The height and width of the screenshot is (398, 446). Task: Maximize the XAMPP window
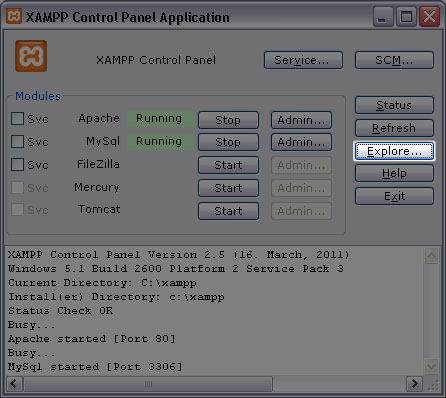coord(406,16)
